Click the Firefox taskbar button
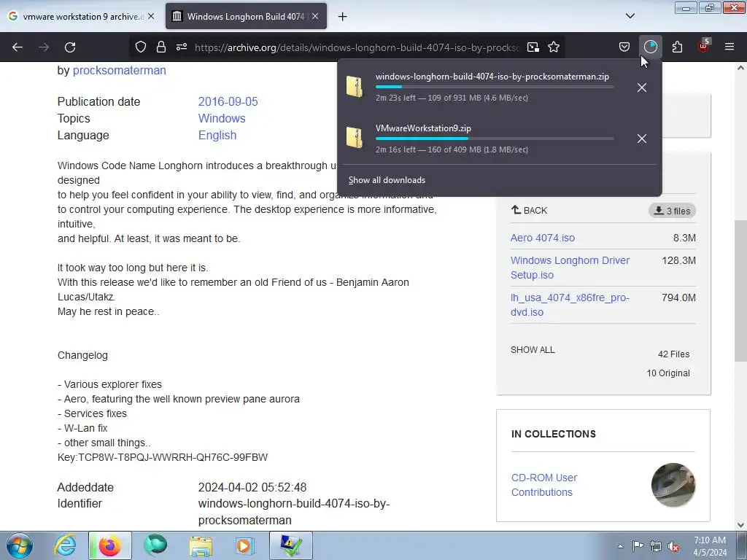Image resolution: width=747 pixels, height=560 pixels. pyautogui.click(x=109, y=545)
